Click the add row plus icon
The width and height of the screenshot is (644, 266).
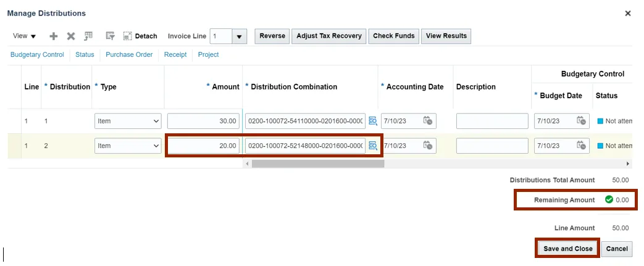point(54,36)
